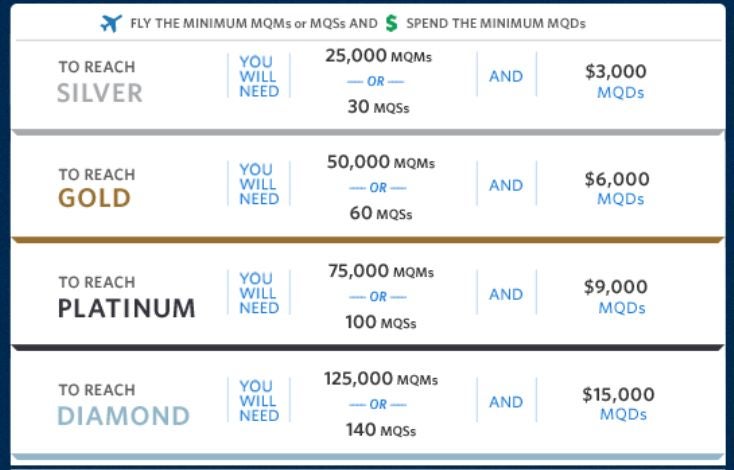Click the 140 MQSs requirement
734x470 pixels.
381,430
